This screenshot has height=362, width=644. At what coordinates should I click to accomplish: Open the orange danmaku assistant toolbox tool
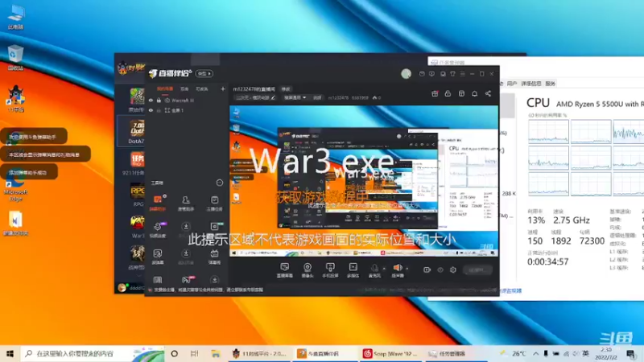point(157,203)
